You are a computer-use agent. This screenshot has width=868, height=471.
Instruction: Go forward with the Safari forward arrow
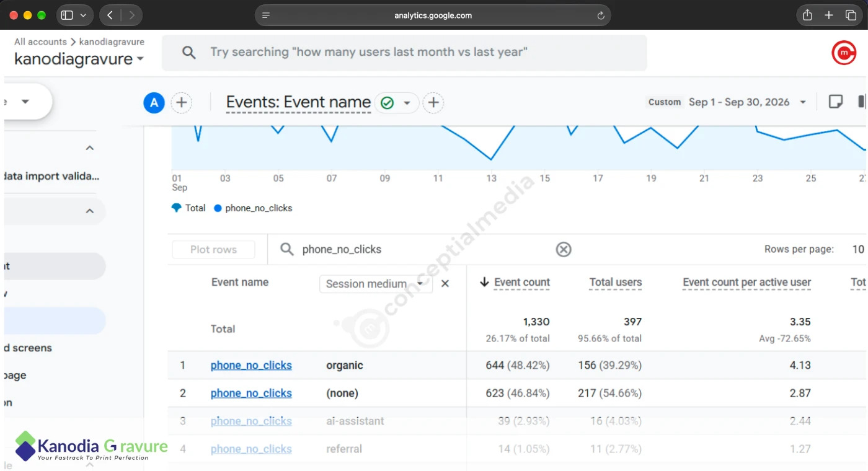pos(131,15)
